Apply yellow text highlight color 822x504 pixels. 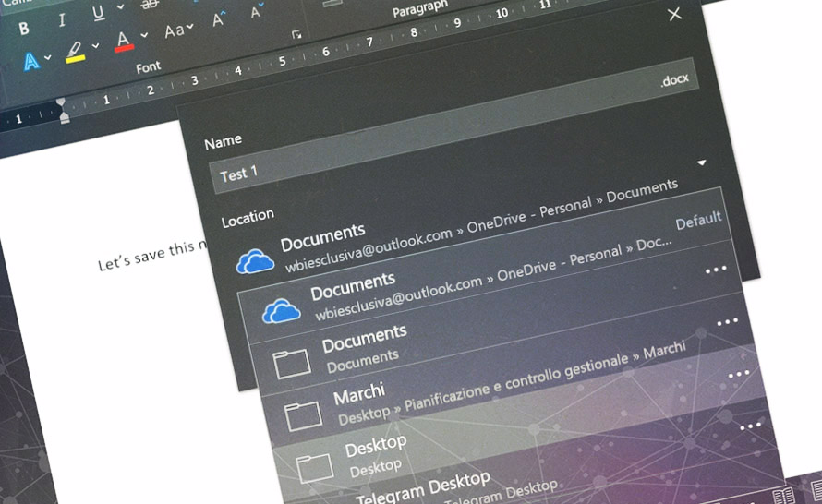(x=75, y=53)
